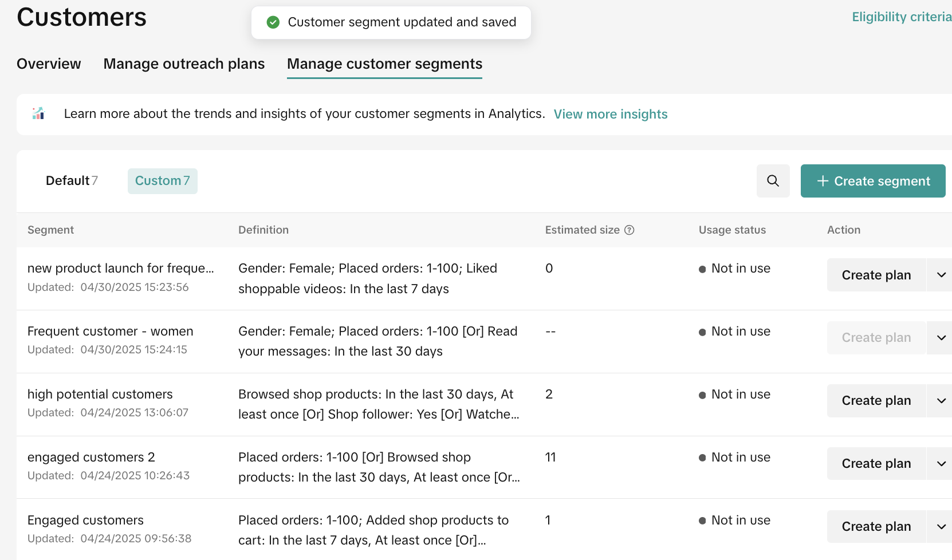952x560 pixels.
Task: Expand action chevron for Engaged customers row
Action: [941, 527]
